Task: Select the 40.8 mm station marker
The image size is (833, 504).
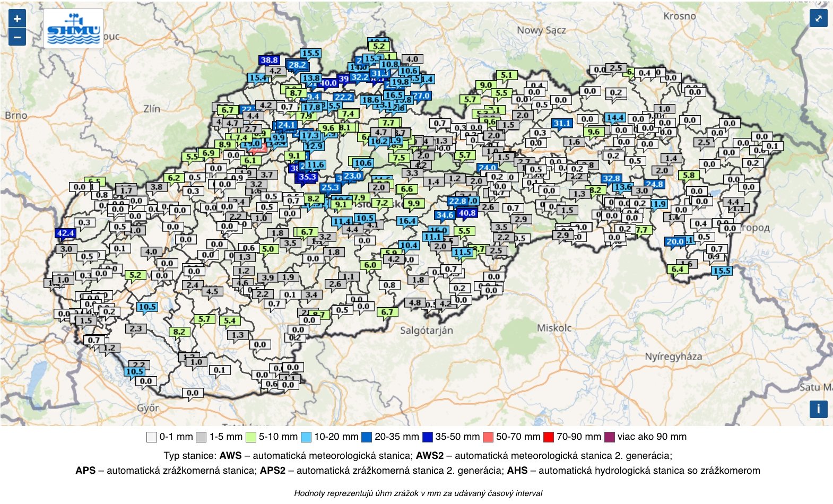Action: (467, 213)
